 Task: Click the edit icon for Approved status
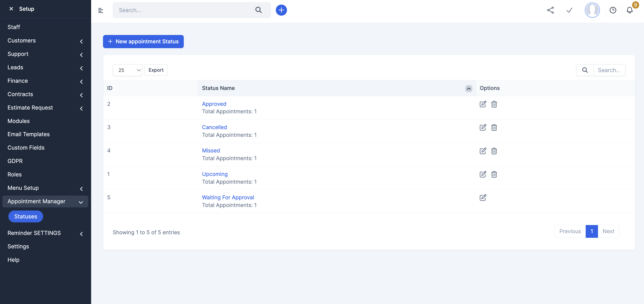tap(483, 104)
